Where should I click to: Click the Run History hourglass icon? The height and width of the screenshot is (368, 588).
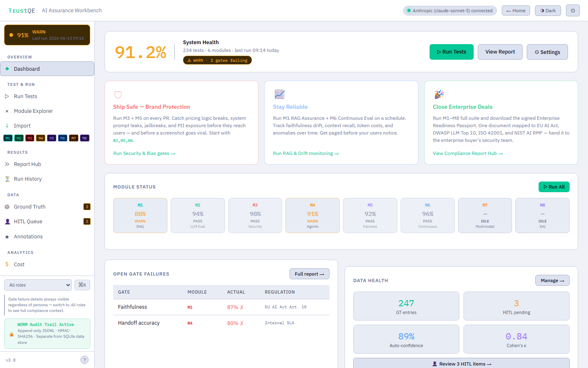7,179
